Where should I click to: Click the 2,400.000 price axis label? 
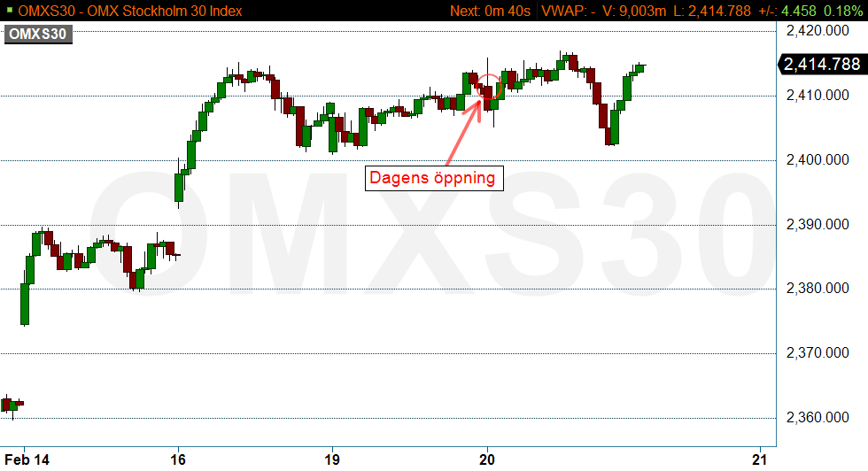tap(818, 160)
